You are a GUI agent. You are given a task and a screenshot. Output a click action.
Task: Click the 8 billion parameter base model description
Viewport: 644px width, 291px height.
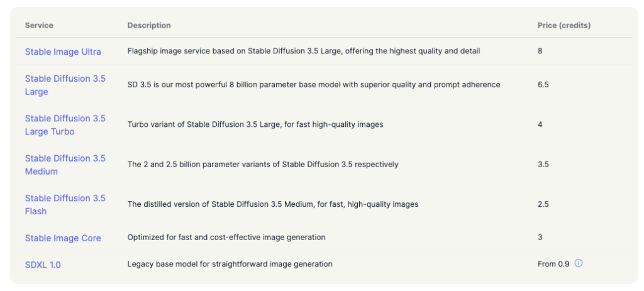pos(314,85)
